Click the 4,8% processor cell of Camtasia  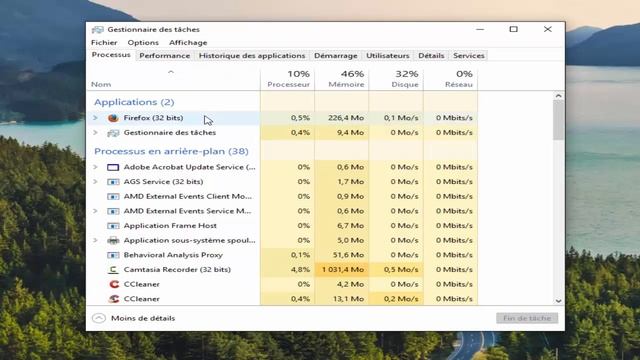[288, 269]
